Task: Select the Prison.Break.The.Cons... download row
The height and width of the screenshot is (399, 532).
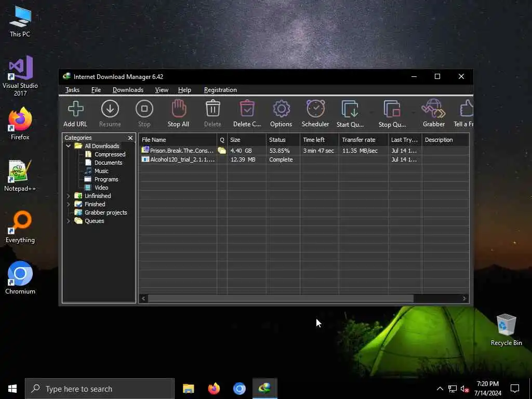Action: (304, 151)
